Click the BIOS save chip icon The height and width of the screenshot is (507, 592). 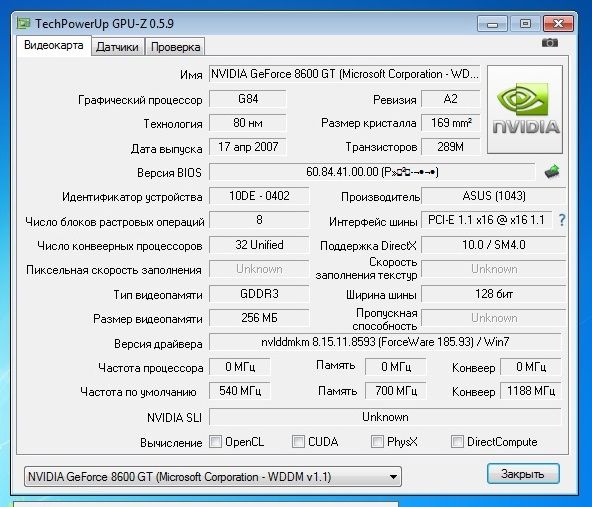[x=552, y=172]
